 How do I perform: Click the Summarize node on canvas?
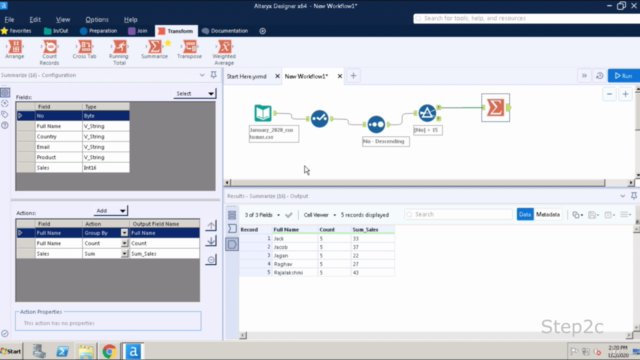[x=496, y=108]
